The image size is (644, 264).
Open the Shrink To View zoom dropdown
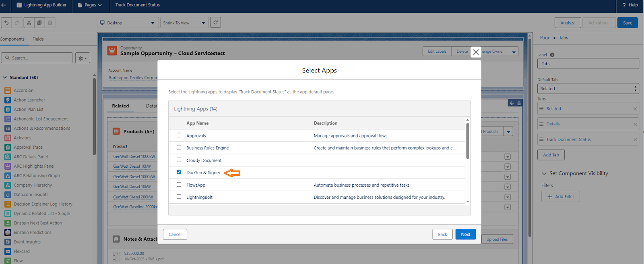pyautogui.click(x=184, y=23)
